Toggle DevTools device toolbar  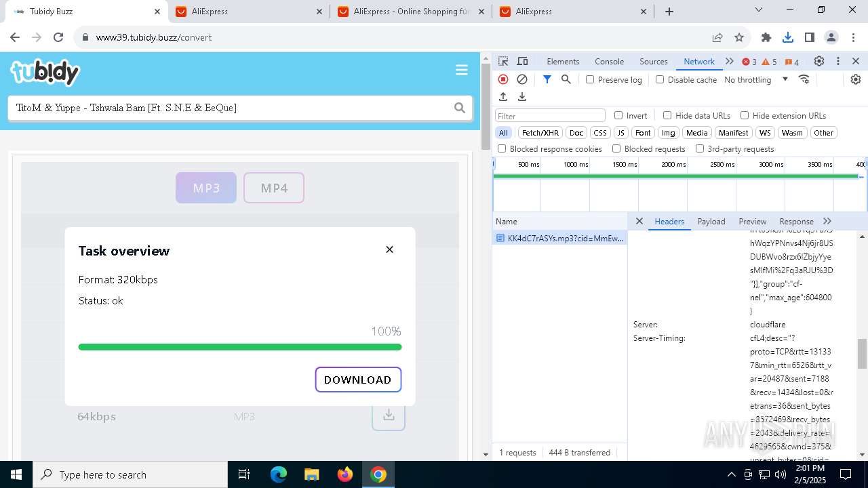point(522,61)
